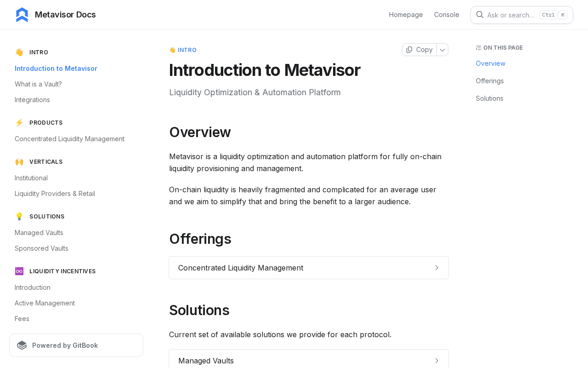Screen dimensions: 588x368
Task: Open Managed Vaults in sidebar
Action: point(39,233)
